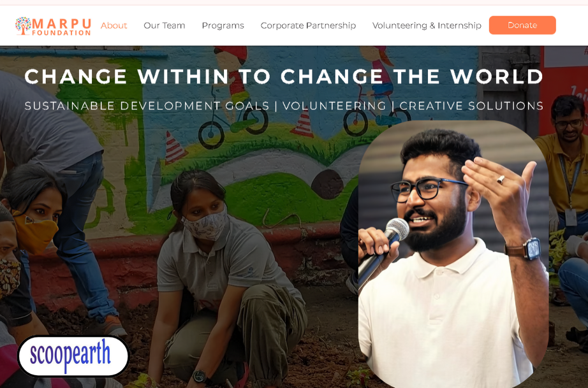
Task: Click the Marpu Foundation tree logo icon
Action: [x=23, y=25]
